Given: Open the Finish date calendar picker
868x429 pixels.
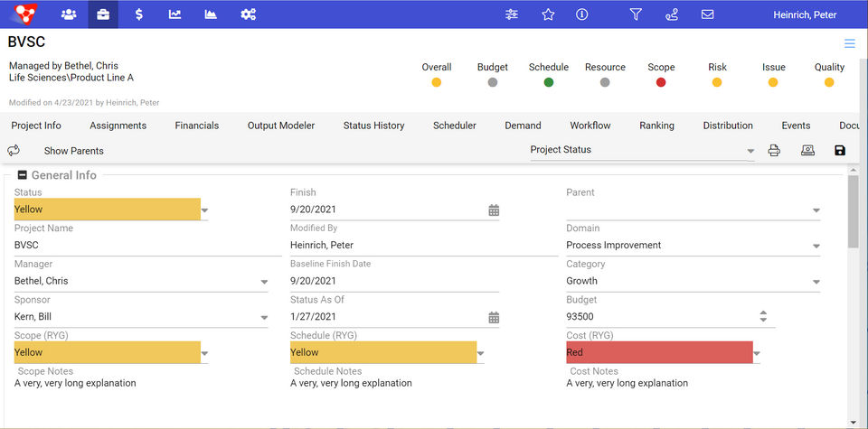Looking at the screenshot, I should pyautogui.click(x=494, y=210).
